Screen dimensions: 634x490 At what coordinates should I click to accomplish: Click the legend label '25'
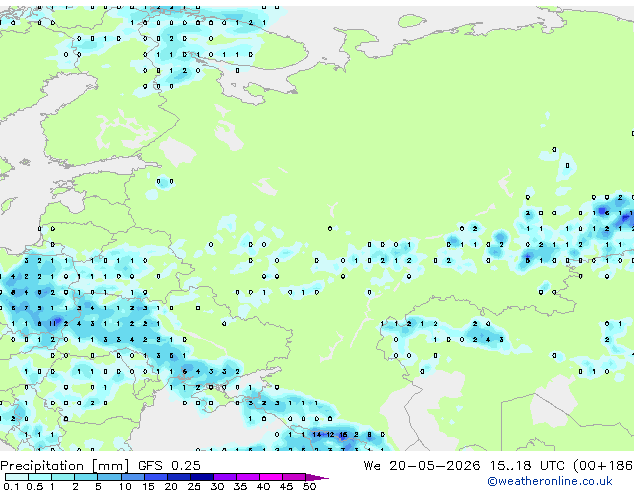194,486
